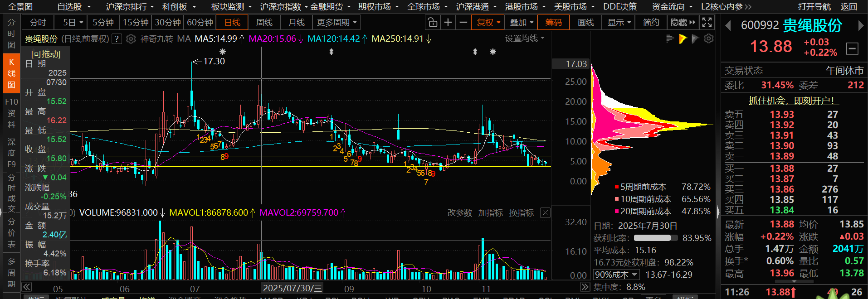Open 板块监测 menu
The width and height of the screenshot is (868, 299).
tap(231, 6)
